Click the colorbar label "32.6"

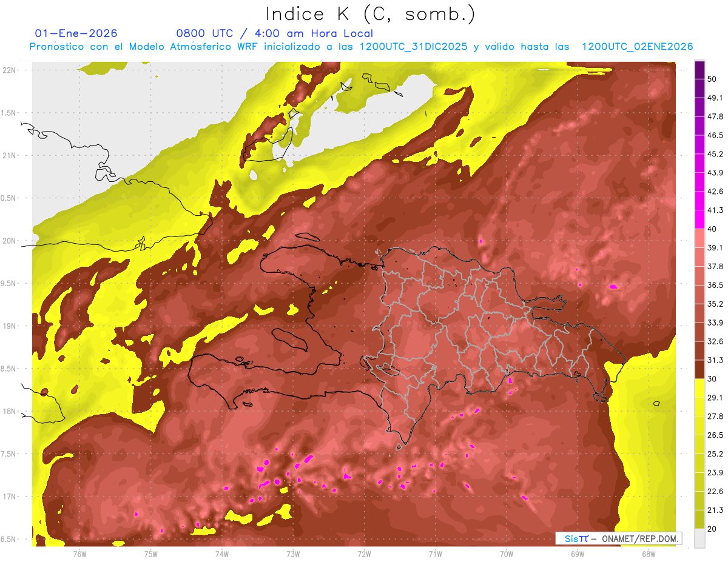click(x=715, y=341)
